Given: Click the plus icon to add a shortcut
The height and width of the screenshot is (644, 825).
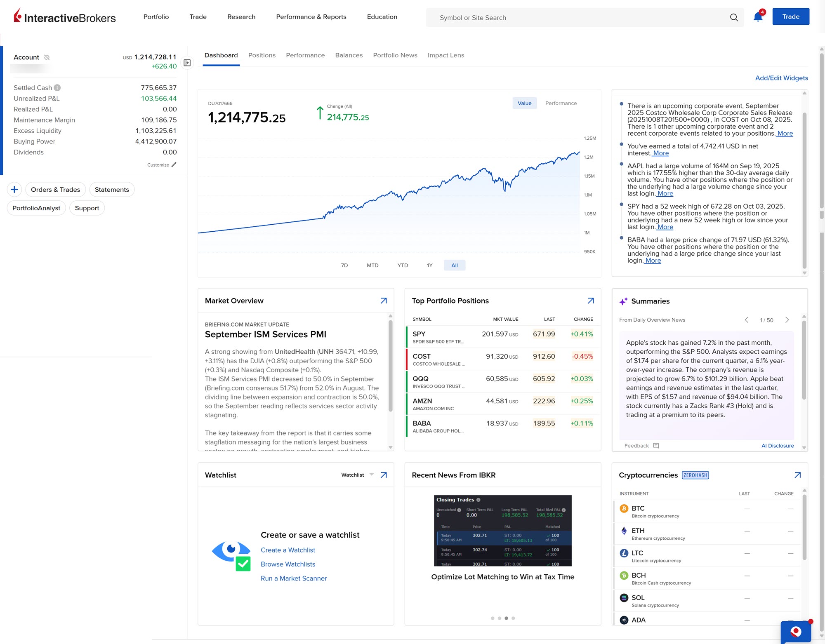Looking at the screenshot, I should (14, 189).
